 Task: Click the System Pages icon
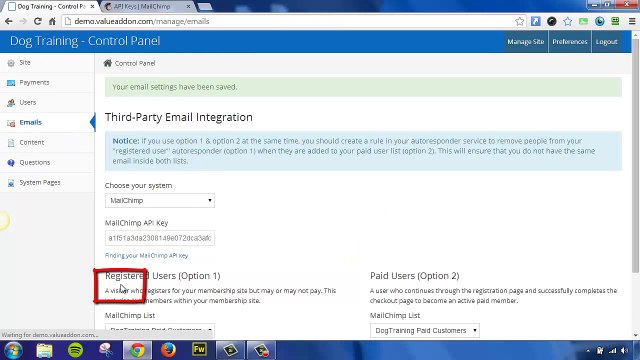[11, 183]
